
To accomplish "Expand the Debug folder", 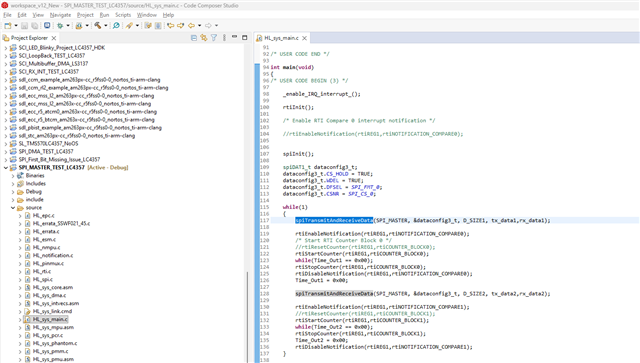I will 13,192.
